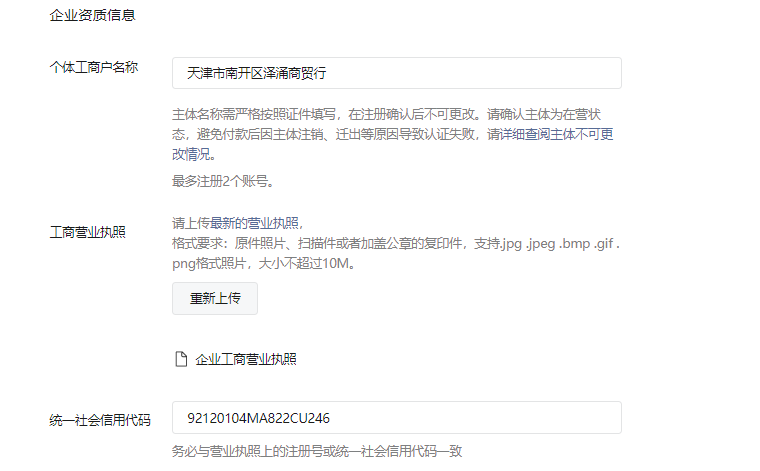Open the 最新的营业执照 link

click(254, 223)
